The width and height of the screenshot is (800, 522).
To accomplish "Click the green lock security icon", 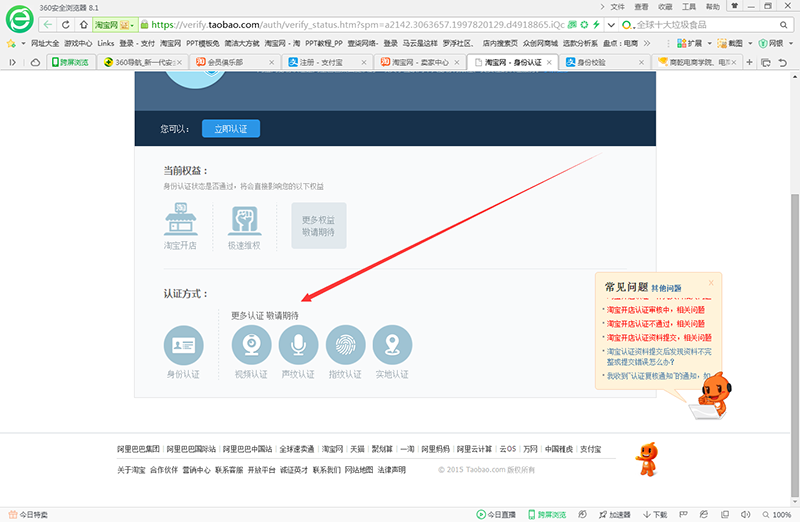I will [144, 24].
